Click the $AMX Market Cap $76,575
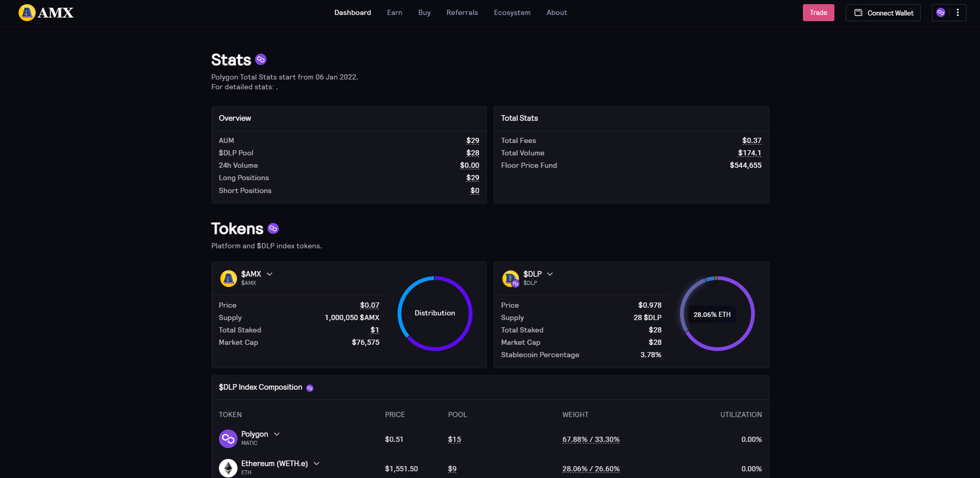The image size is (980, 478). 366,342
